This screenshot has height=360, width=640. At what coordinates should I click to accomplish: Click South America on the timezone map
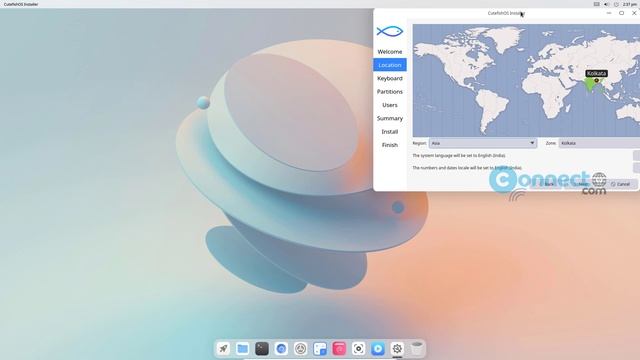[491, 108]
